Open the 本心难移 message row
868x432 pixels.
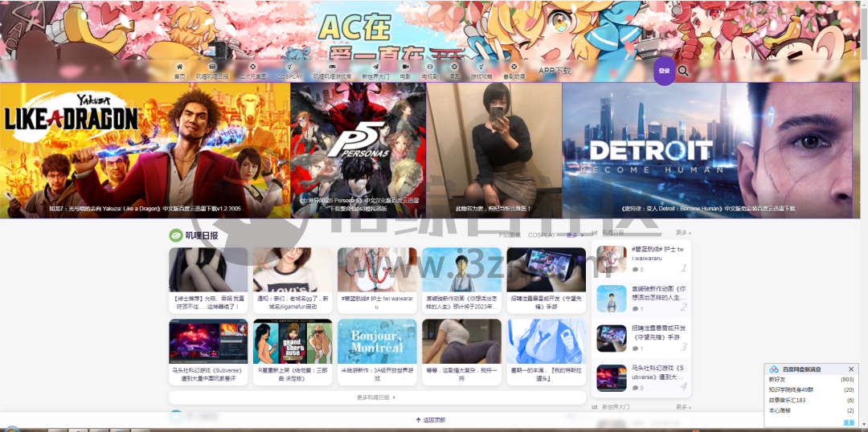[x=812, y=411]
